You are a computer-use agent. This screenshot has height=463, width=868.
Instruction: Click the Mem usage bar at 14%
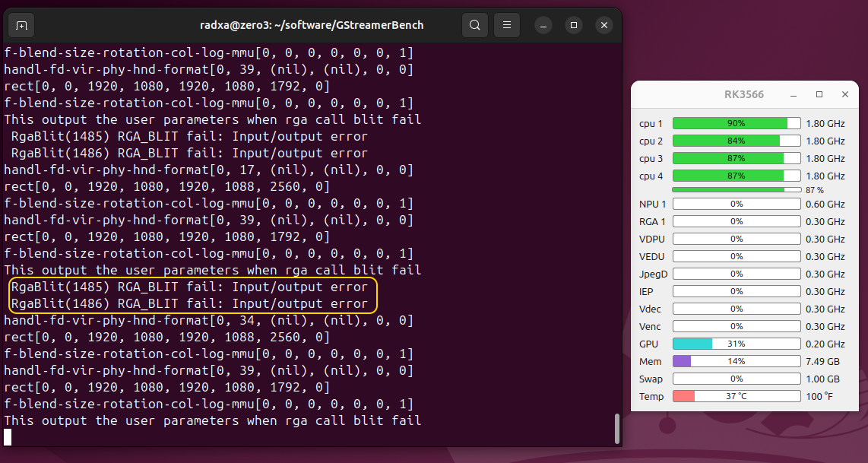pyautogui.click(x=737, y=362)
